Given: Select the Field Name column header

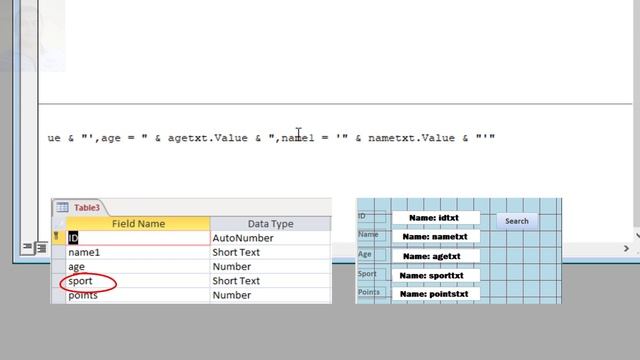Looking at the screenshot, I should click(x=138, y=224).
